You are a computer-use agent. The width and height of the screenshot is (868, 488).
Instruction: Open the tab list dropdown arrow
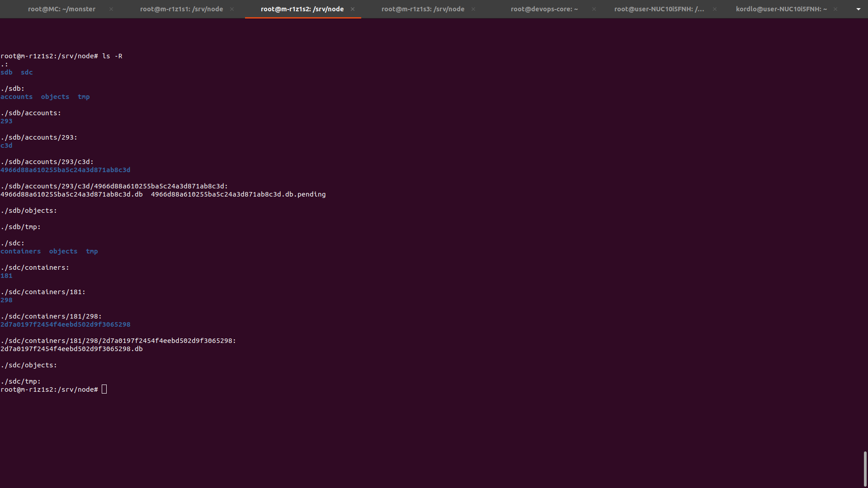click(x=859, y=9)
